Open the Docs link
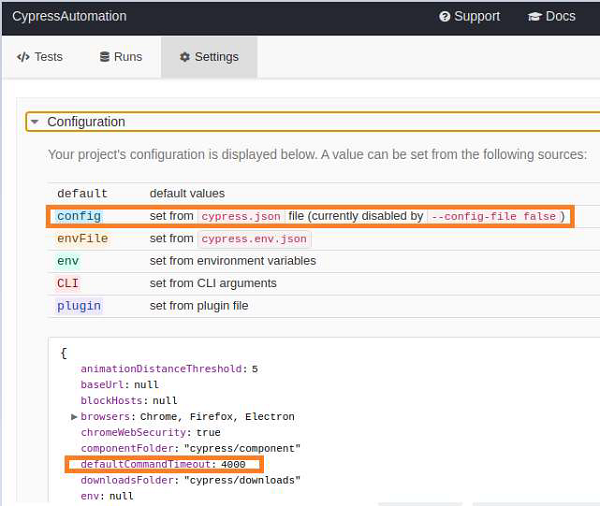This screenshot has width=600, height=506. 552,17
